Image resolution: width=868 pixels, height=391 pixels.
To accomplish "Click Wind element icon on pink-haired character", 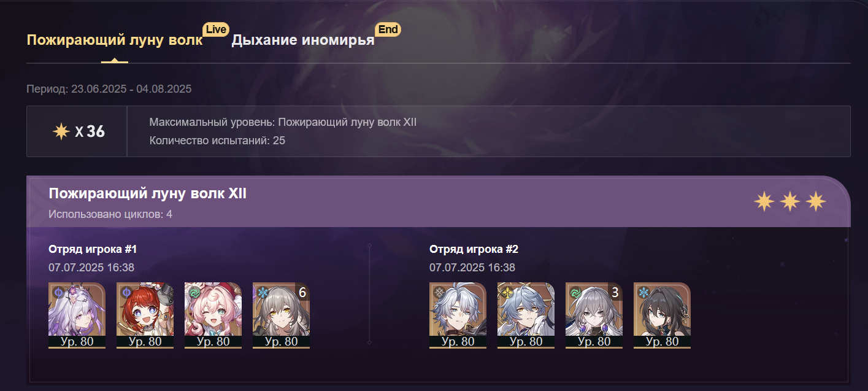I will pos(194,292).
